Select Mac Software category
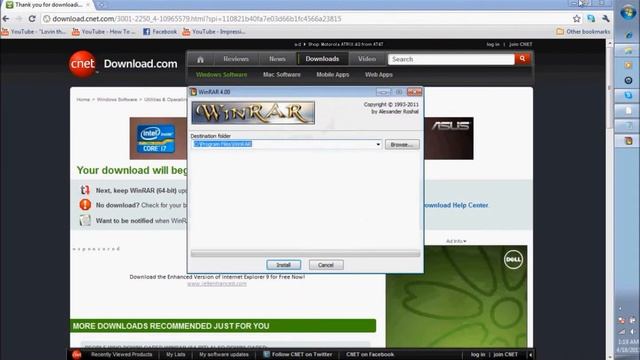This screenshot has height=360, width=640. pos(282,75)
